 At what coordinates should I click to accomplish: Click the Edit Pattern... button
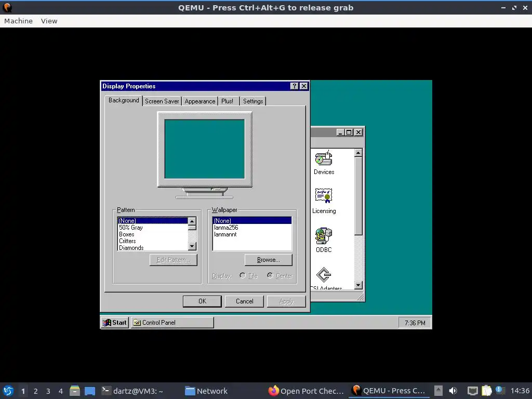point(174,260)
